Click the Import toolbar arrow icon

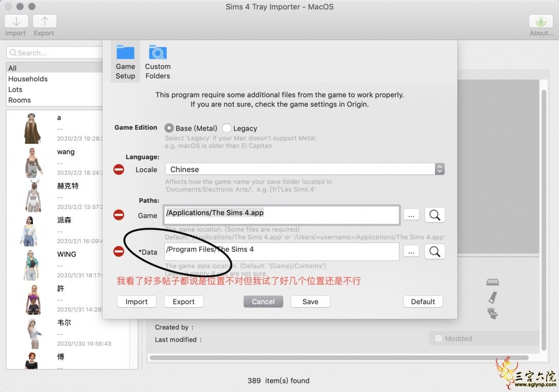pos(16,21)
